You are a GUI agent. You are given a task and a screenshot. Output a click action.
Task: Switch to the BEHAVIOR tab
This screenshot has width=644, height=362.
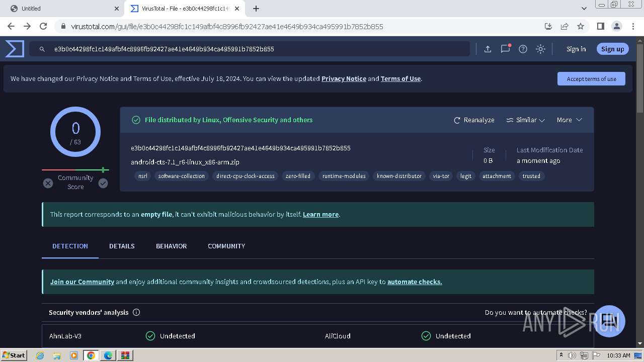click(171, 246)
